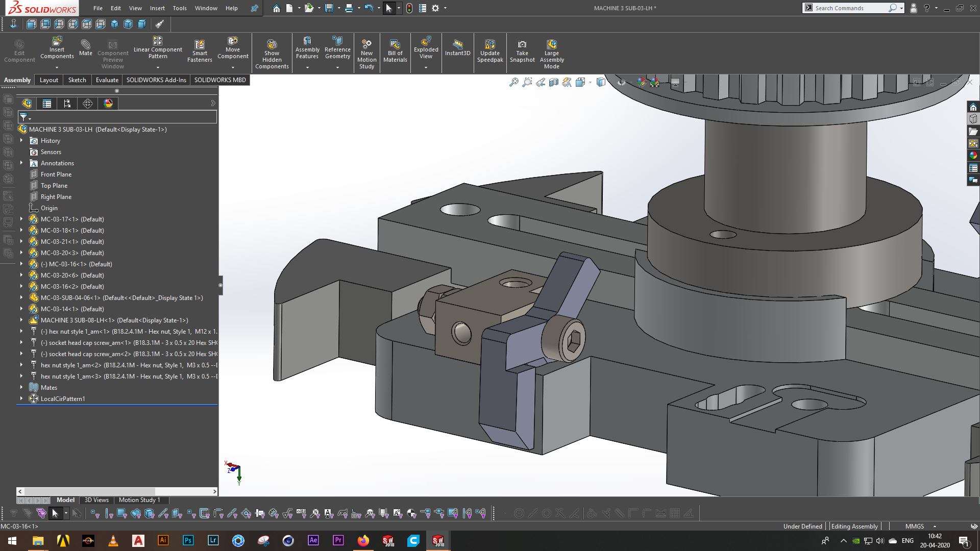Switch to SOLIDWORKS Add-Ins tab
The height and width of the screenshot is (551, 980).
pyautogui.click(x=156, y=80)
